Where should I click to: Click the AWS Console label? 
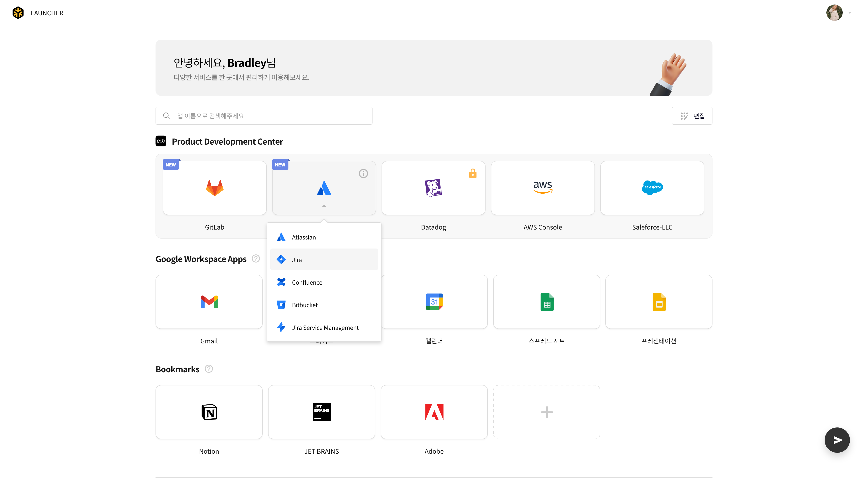point(542,227)
